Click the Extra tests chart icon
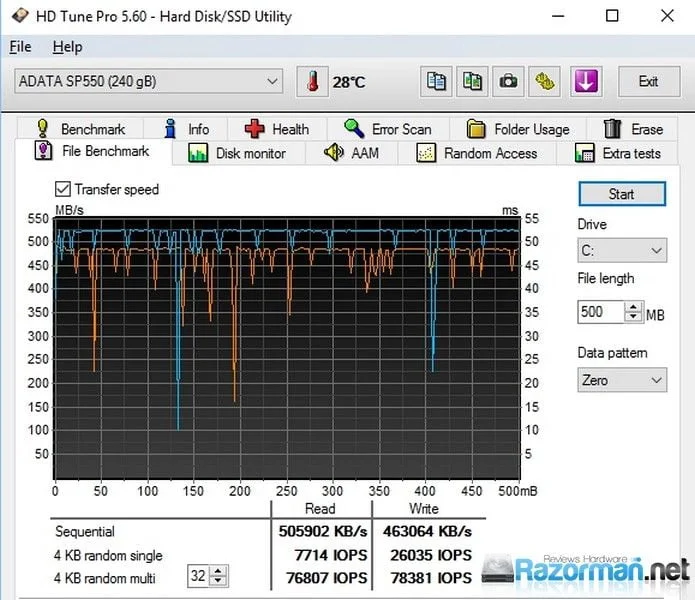The height and width of the screenshot is (600, 695). tap(584, 153)
